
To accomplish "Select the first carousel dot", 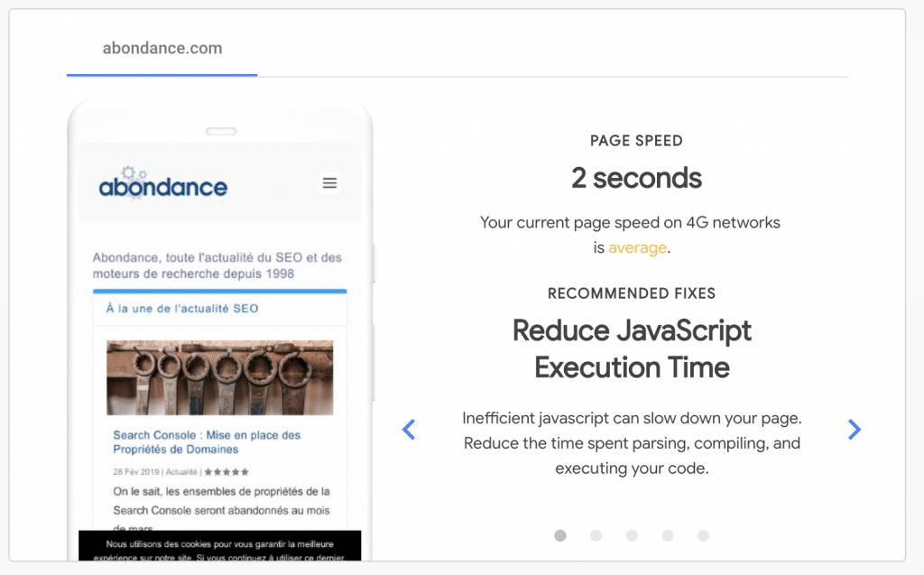I will (x=560, y=535).
